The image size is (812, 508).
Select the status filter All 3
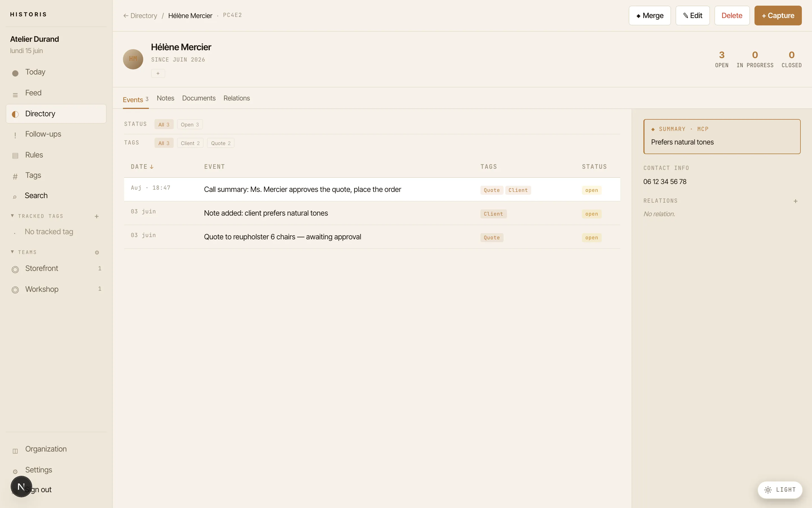tap(164, 124)
